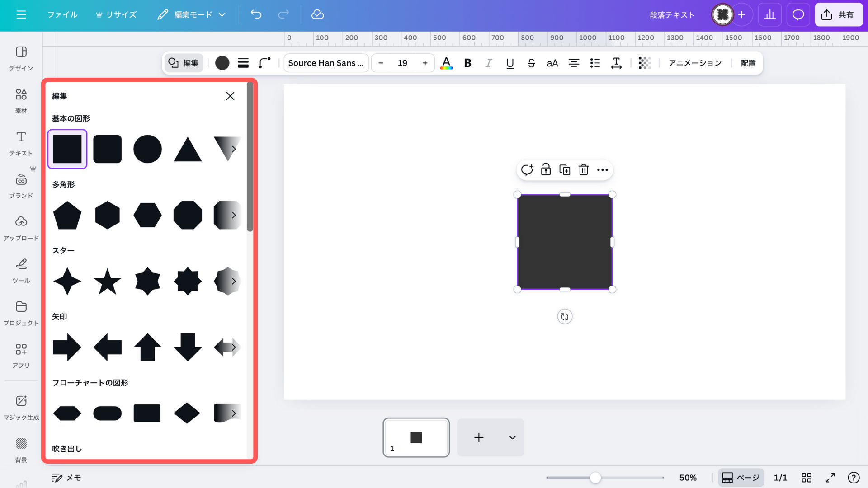
Task: Open メモ notes
Action: pos(66,478)
